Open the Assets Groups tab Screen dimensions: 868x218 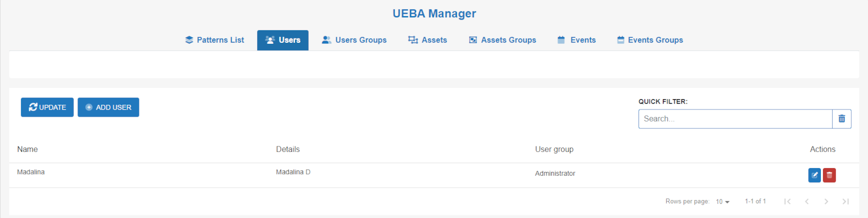pos(502,40)
